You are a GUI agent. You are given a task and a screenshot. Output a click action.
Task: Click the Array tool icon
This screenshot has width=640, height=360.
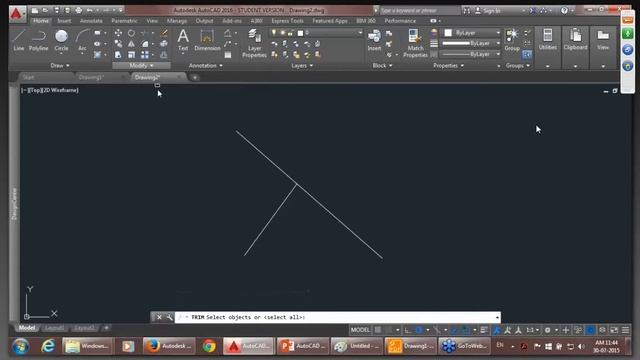click(x=145, y=54)
